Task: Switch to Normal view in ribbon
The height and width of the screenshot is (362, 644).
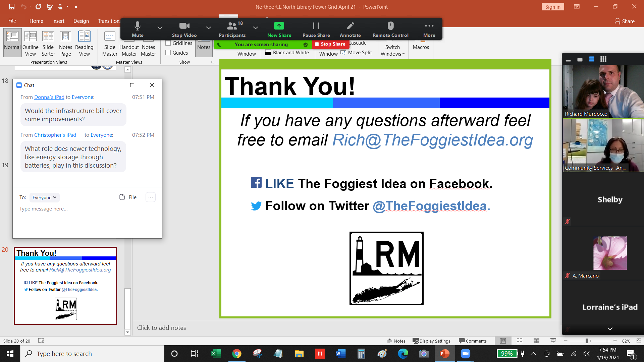Action: pyautogui.click(x=12, y=43)
